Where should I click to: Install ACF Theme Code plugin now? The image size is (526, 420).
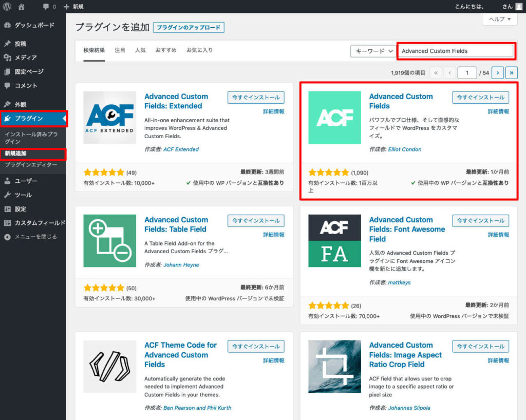[256, 347]
